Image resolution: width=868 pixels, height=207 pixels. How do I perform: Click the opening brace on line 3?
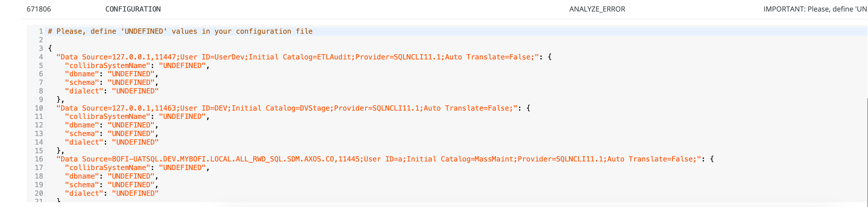click(x=50, y=48)
